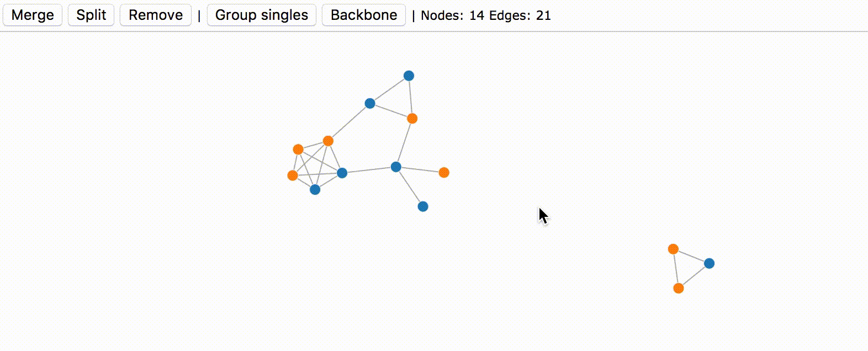Click the Nodes and Edges count label

click(x=486, y=15)
